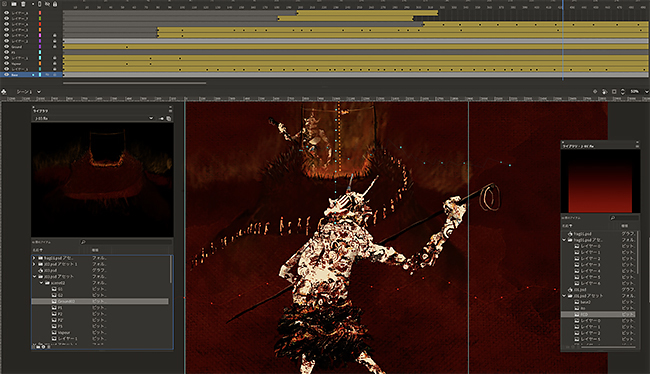Collapse fog01.psd アセット folder in the right library
650x374 pixels.
(564, 240)
